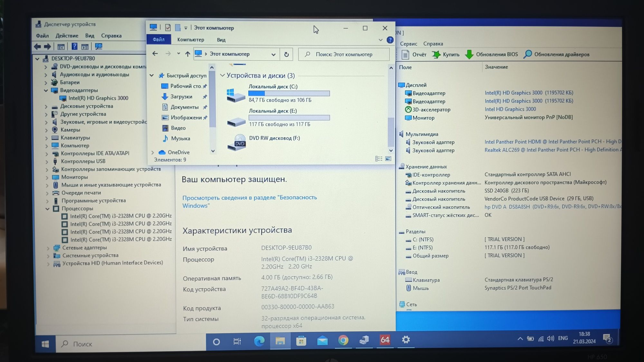
Task: Click the refresh button in Explorer address bar
Action: coord(286,54)
